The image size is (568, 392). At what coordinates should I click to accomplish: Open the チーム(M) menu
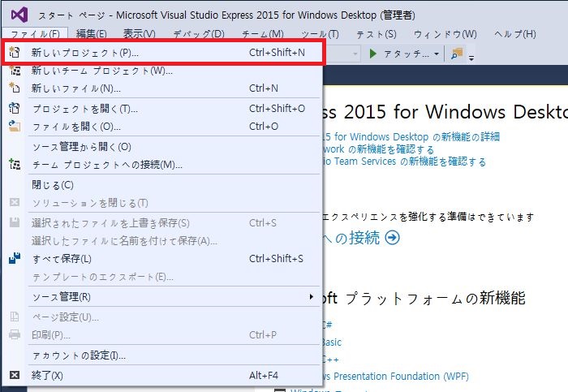click(263, 34)
